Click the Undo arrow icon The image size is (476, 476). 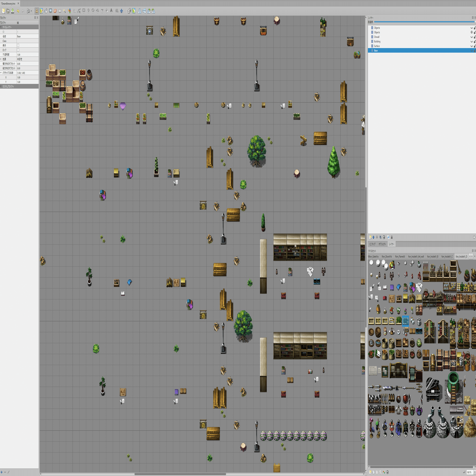18,11
